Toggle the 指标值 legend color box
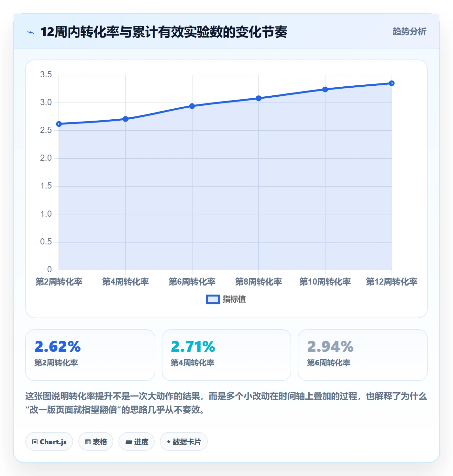The image size is (453, 476). [213, 299]
